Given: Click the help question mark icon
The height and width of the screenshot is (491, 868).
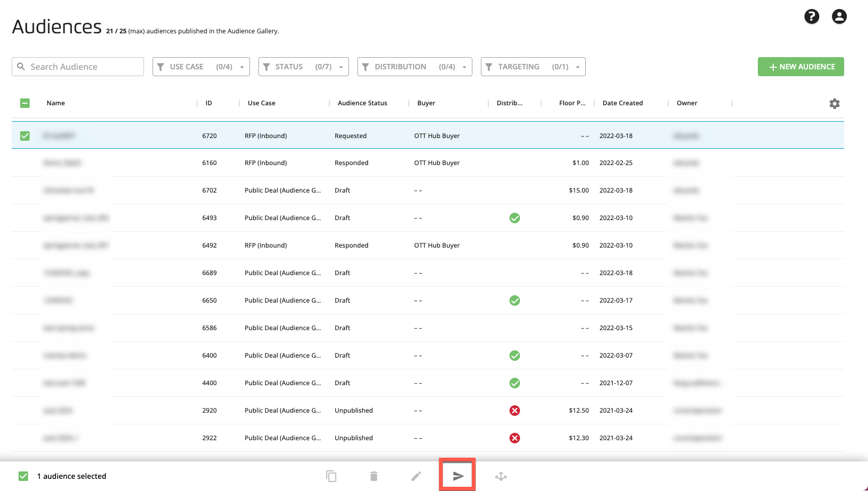Looking at the screenshot, I should pyautogui.click(x=811, y=16).
